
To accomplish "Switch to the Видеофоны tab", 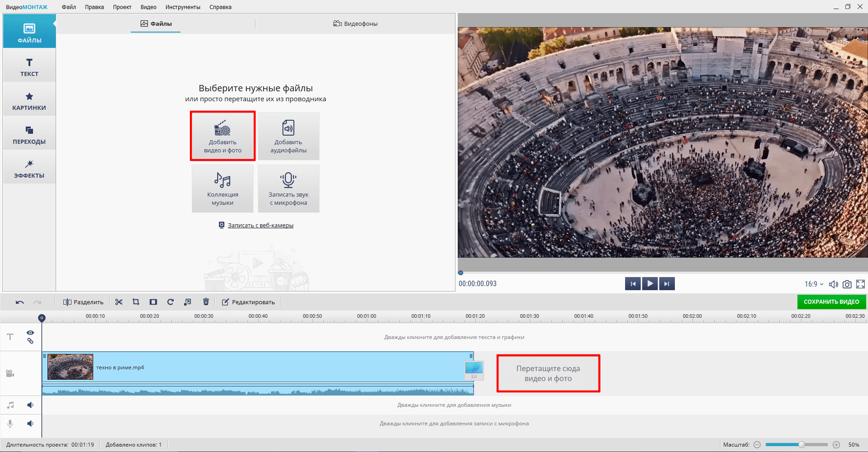I will pos(356,24).
